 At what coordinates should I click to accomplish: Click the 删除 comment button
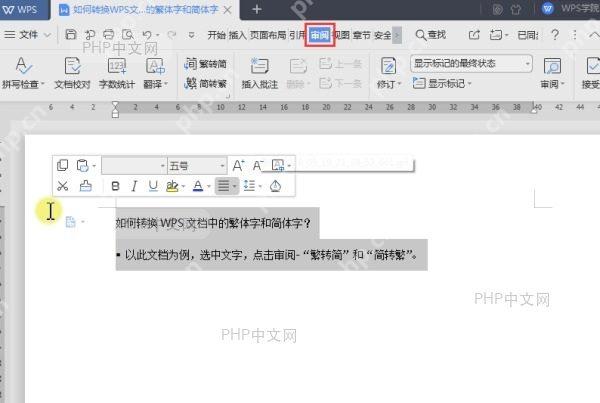(298, 73)
